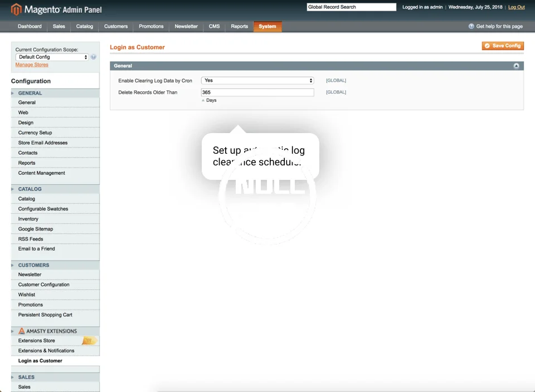Click the icon beside Extensions Store
The width and height of the screenshot is (535, 392).
[x=89, y=341]
